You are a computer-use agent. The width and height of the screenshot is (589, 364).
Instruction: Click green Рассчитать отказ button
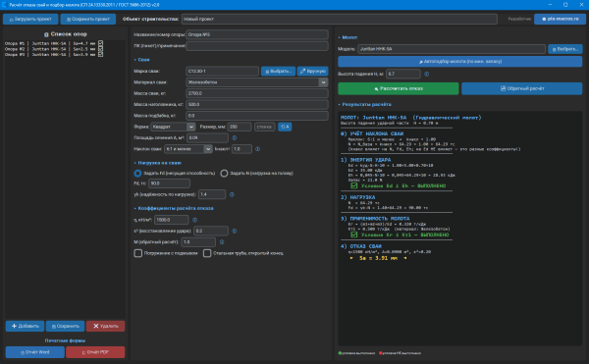[399, 88]
